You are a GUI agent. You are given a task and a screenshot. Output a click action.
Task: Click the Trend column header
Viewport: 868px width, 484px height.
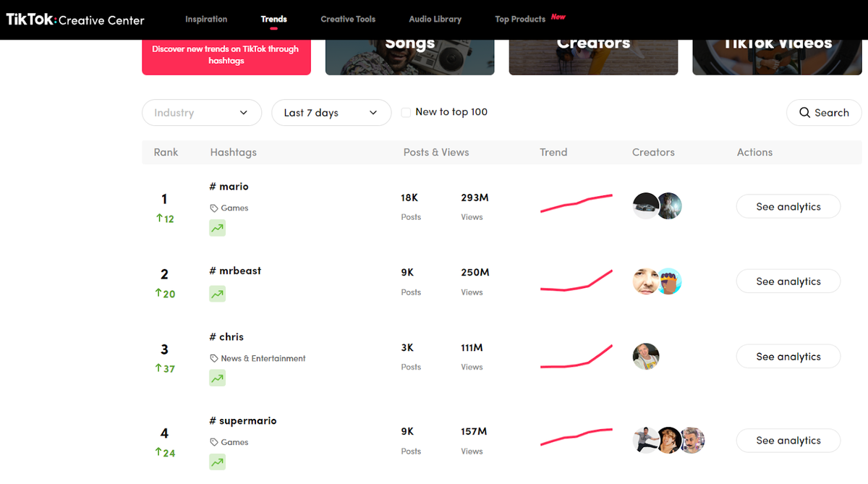point(553,153)
